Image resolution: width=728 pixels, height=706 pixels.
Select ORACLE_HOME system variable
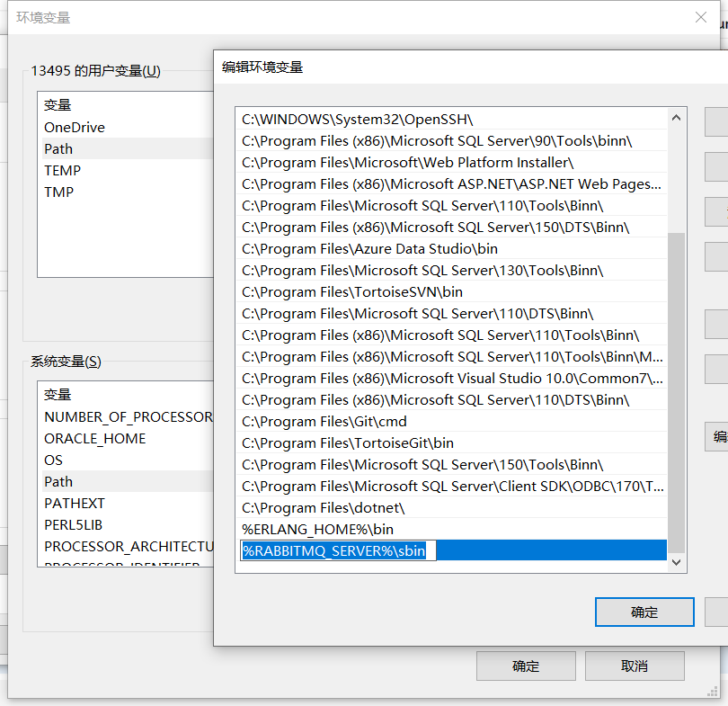tap(128, 439)
